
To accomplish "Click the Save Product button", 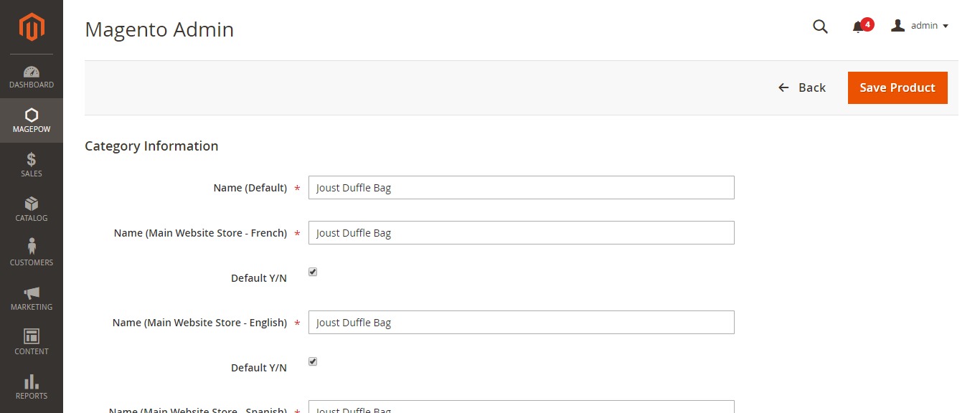I will tap(897, 87).
